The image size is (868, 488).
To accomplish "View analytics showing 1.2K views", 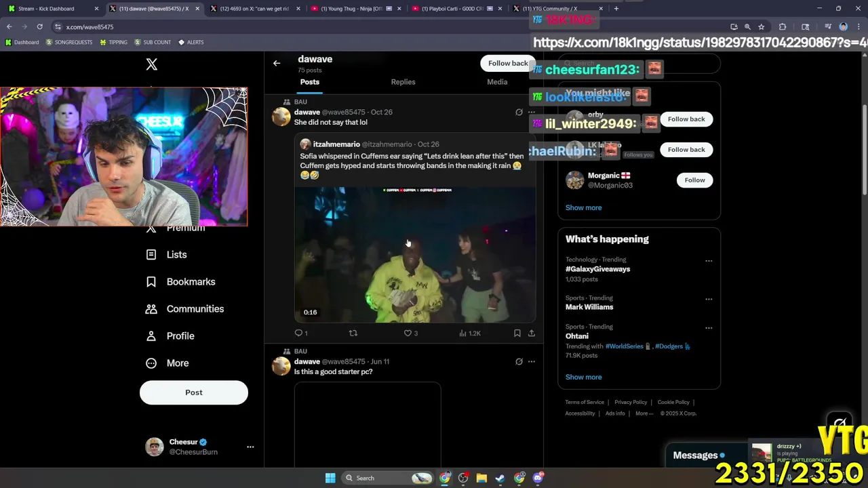I will pos(469,333).
